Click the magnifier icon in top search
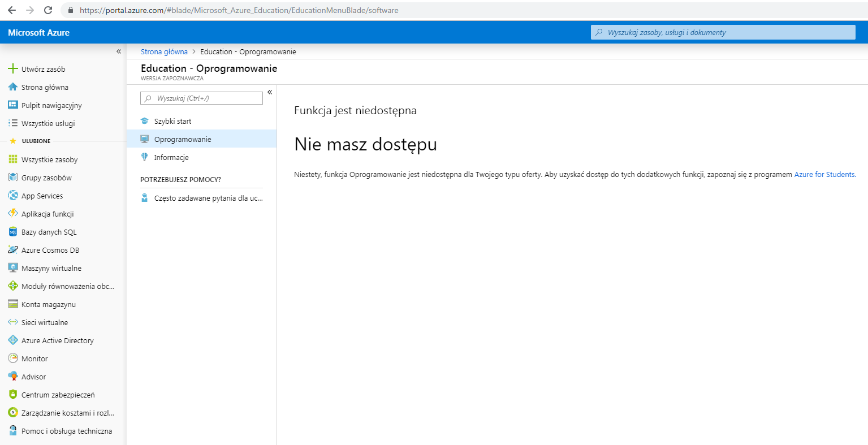 pyautogui.click(x=599, y=32)
